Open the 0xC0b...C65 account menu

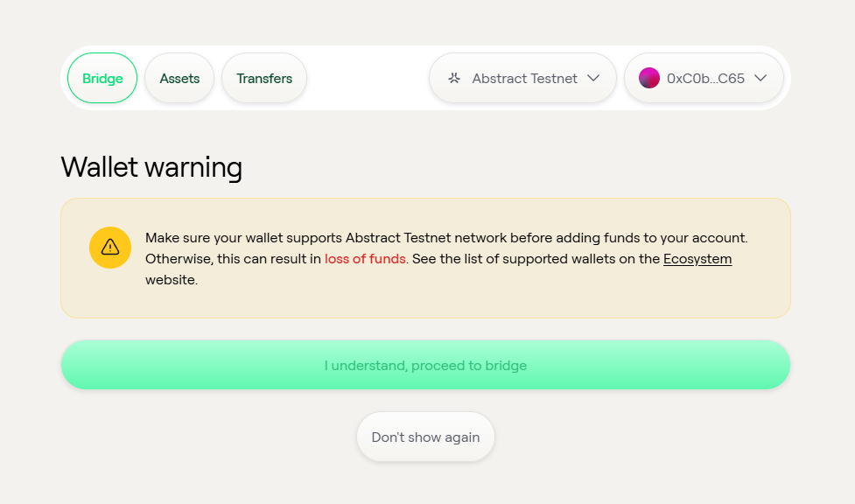point(705,78)
